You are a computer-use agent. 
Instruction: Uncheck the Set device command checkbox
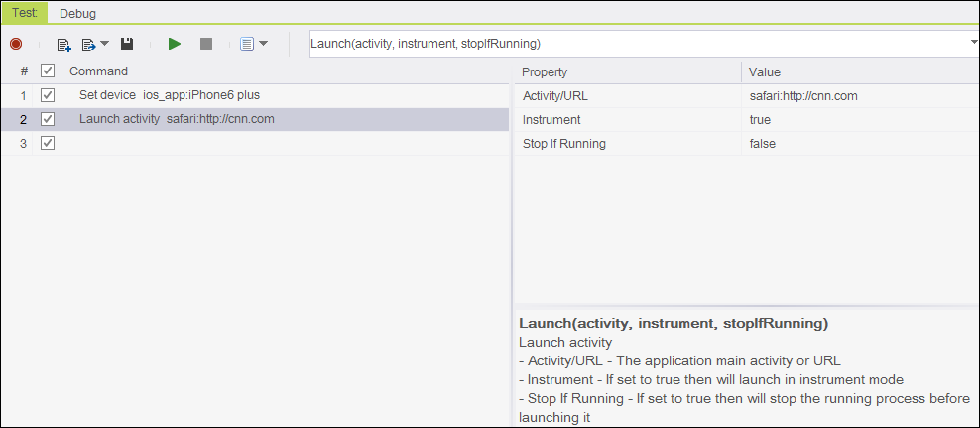click(x=48, y=95)
